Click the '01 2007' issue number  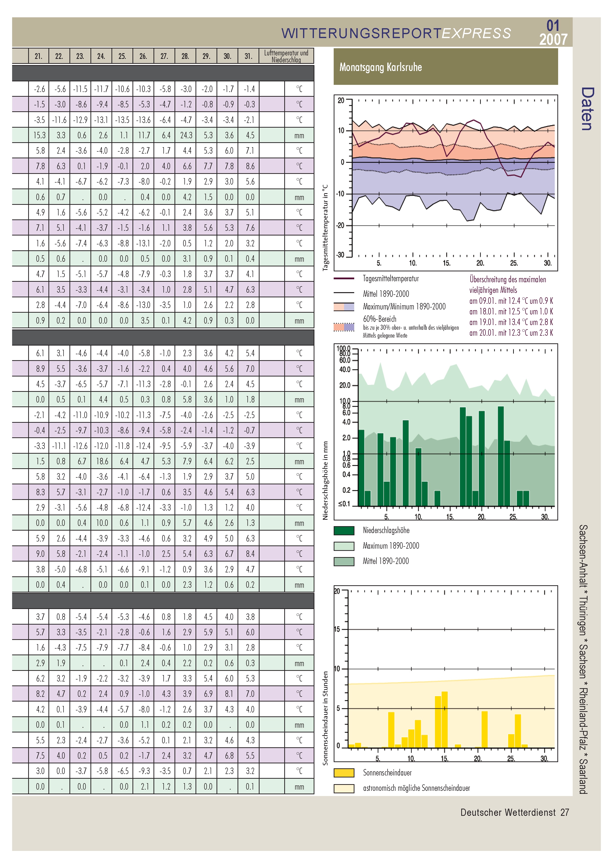pyautogui.click(x=553, y=32)
